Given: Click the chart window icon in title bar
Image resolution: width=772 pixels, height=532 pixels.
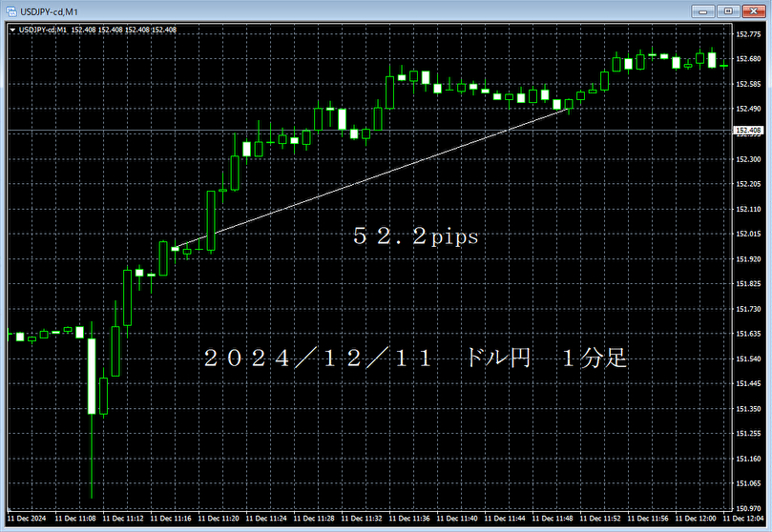Looking at the screenshot, I should 11,11.
